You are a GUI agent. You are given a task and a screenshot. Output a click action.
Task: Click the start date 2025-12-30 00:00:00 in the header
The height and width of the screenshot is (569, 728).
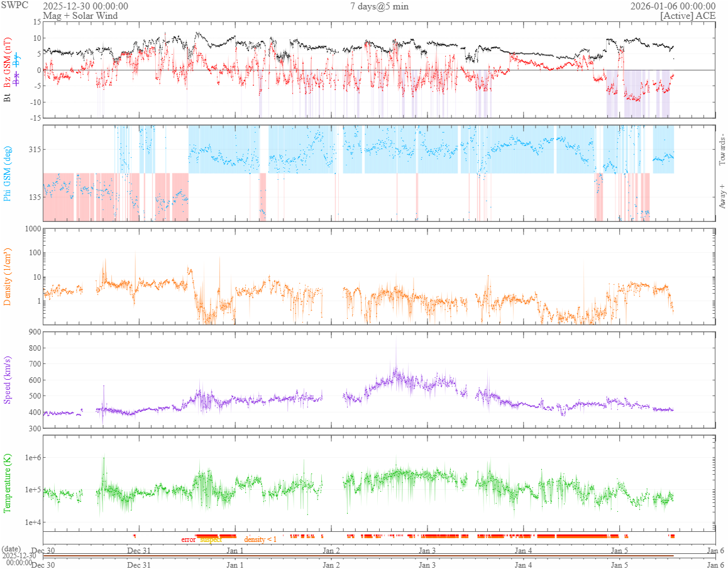(x=85, y=6)
